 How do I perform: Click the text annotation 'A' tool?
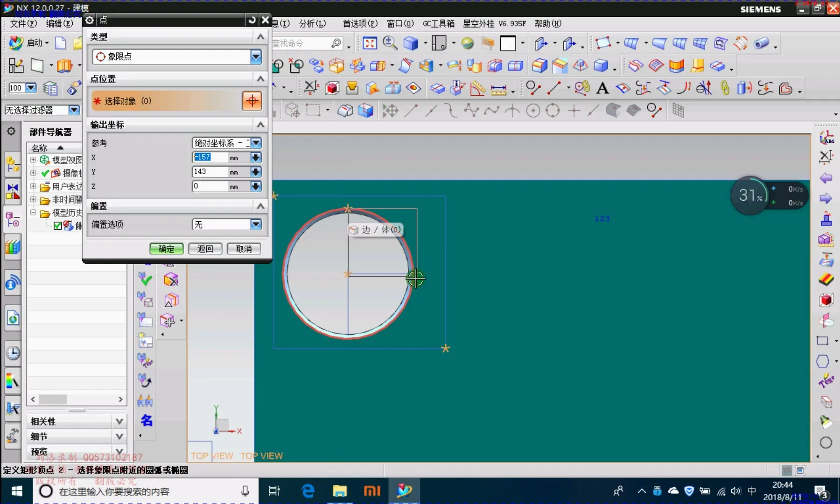tap(602, 88)
